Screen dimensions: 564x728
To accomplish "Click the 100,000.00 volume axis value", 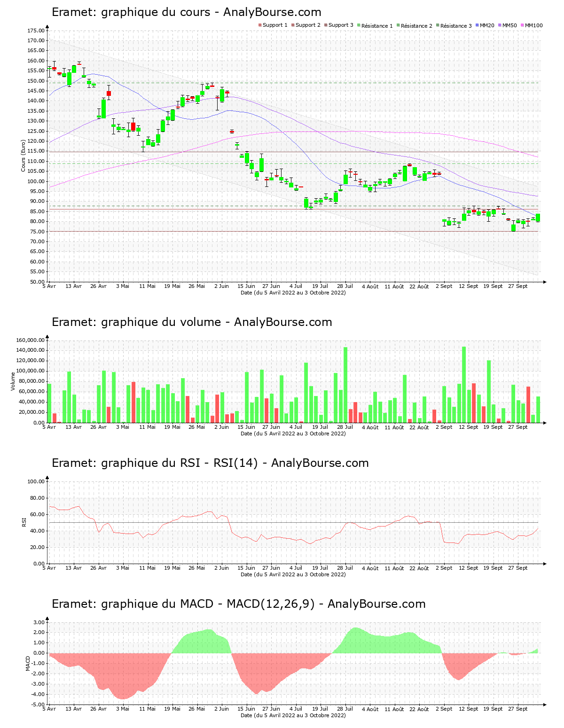I will coord(31,371).
